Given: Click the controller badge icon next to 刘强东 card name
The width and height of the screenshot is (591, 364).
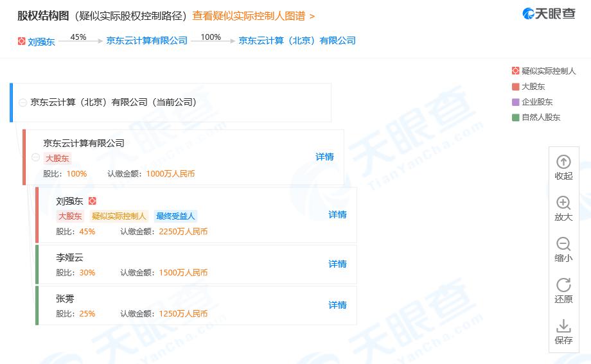Looking at the screenshot, I should click(x=92, y=201).
